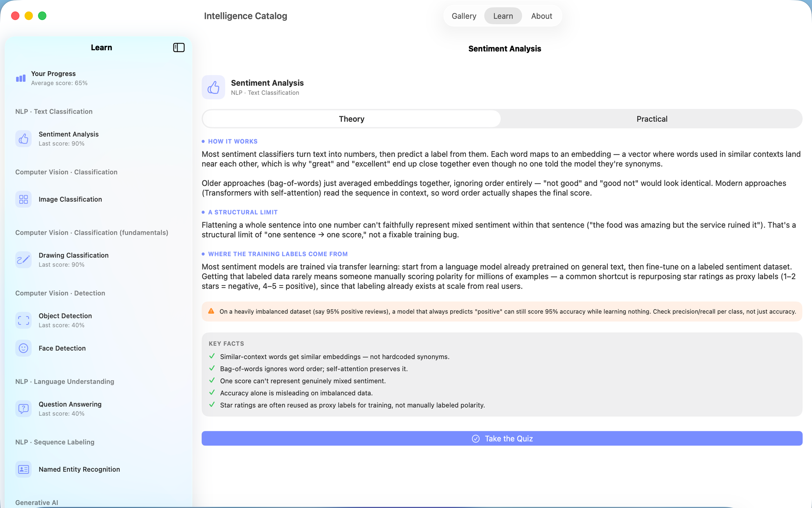Toggle the sidebar panel icon
The height and width of the screenshot is (508, 812).
click(x=179, y=48)
